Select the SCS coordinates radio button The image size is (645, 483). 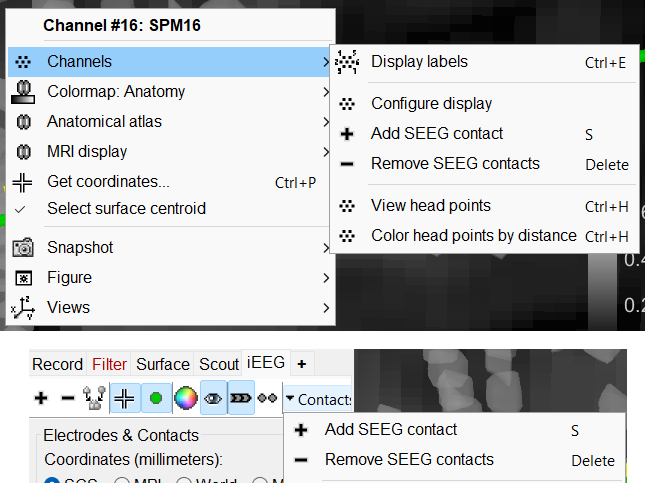coord(52,480)
